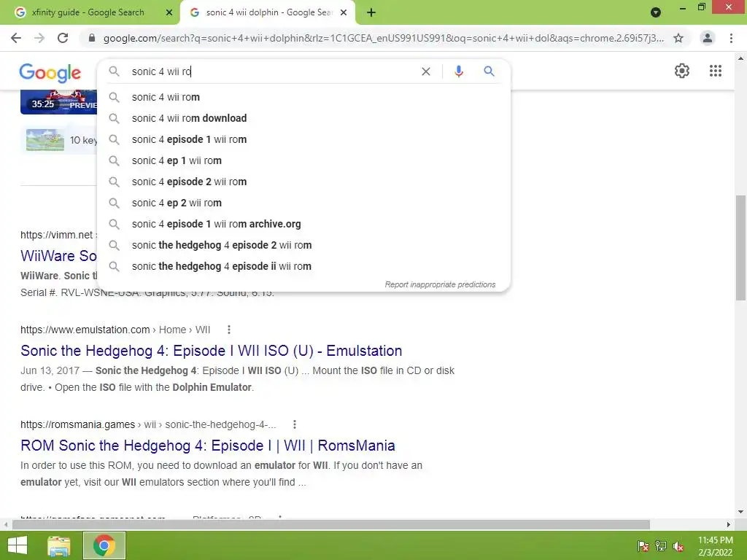Clear the search box with the X
The image size is (747, 560).
pyautogui.click(x=426, y=71)
